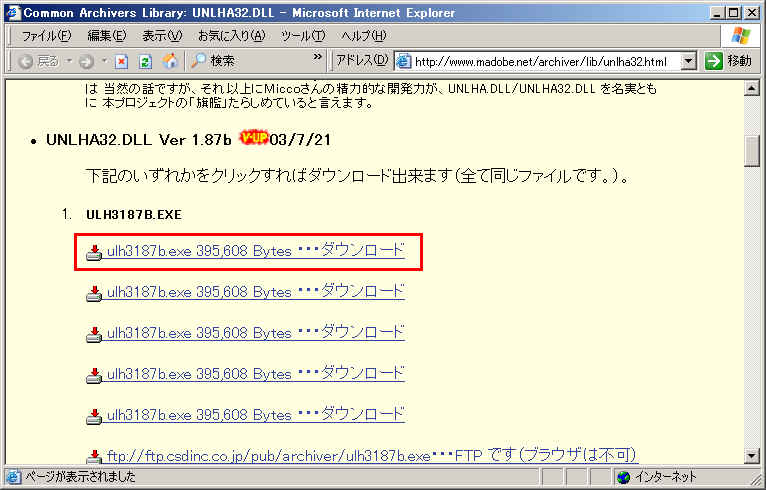Click the 'UNLHA32.DLL Ver 1.87b' heading text
This screenshot has width=766, height=490.
139,140
